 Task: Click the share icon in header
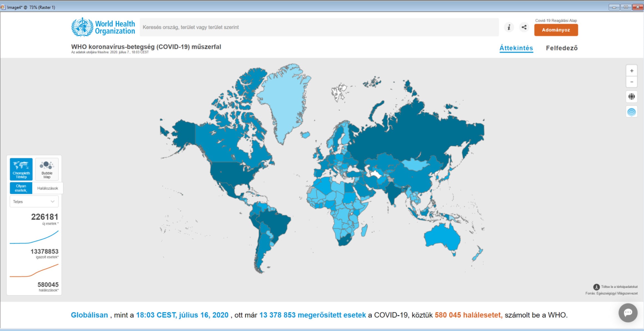point(524,27)
